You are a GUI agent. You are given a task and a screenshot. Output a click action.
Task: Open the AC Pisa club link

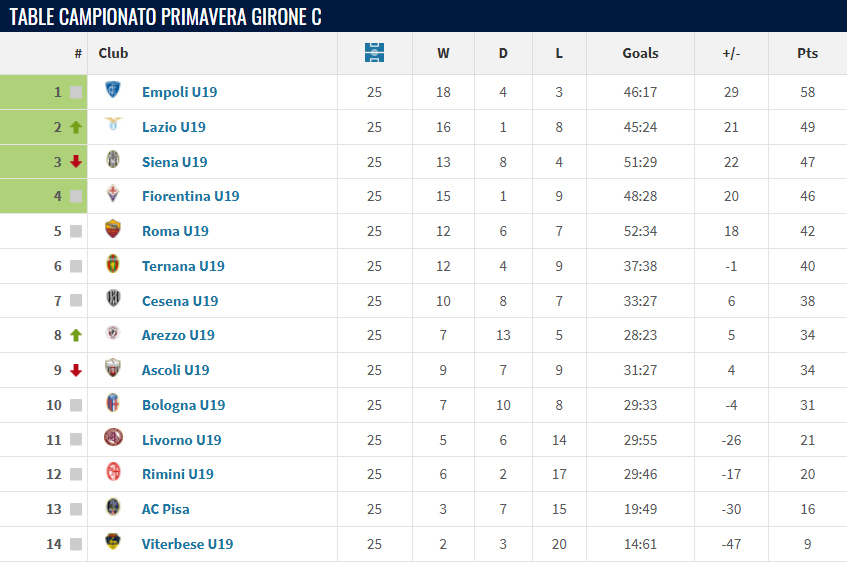(165, 509)
